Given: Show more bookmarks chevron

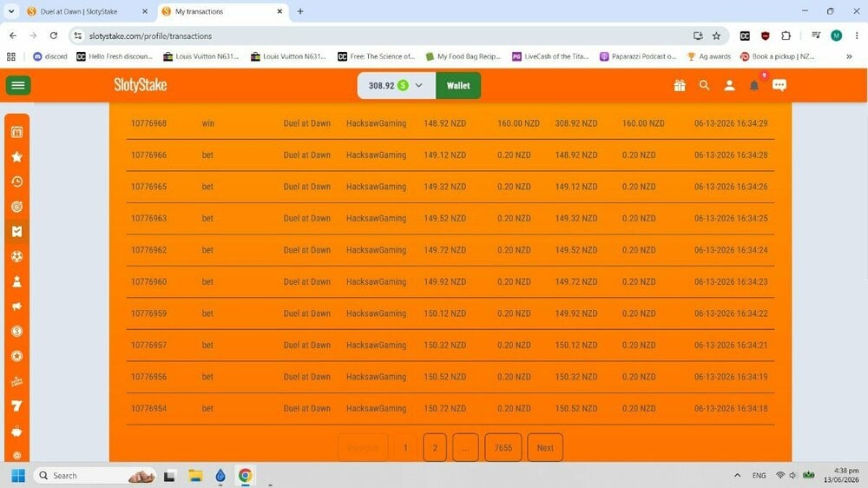Looking at the screenshot, I should 849,56.
